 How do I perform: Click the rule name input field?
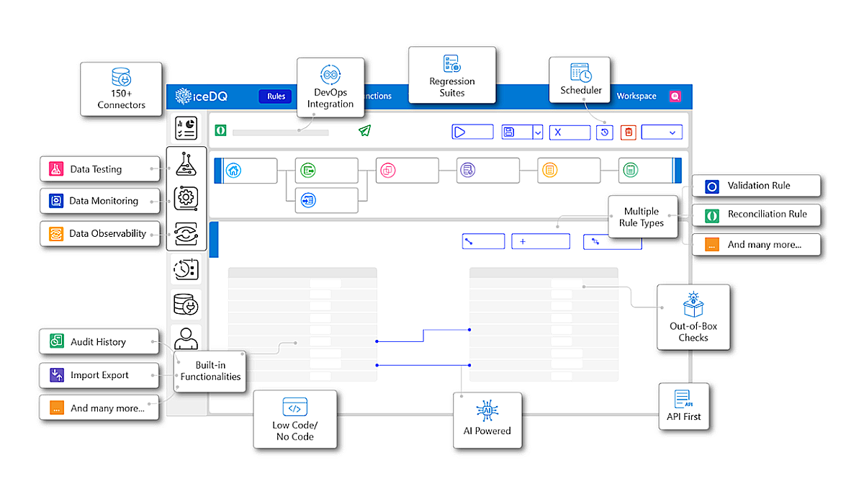(280, 132)
